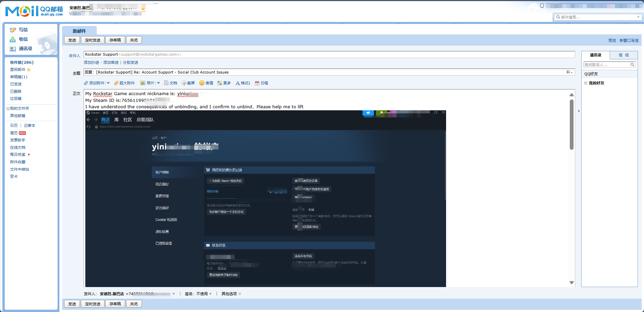Open the 表情 emoji picker
This screenshot has height=312, width=644.
(x=202, y=83)
